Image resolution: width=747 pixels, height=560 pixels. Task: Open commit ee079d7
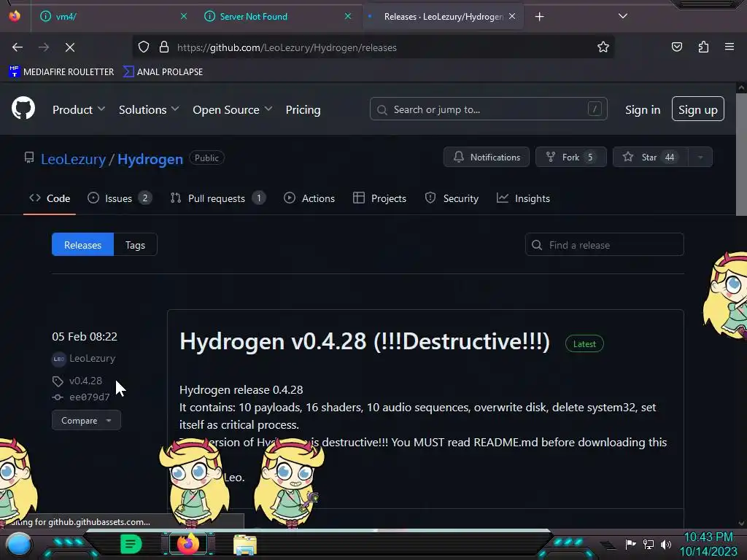pos(90,397)
